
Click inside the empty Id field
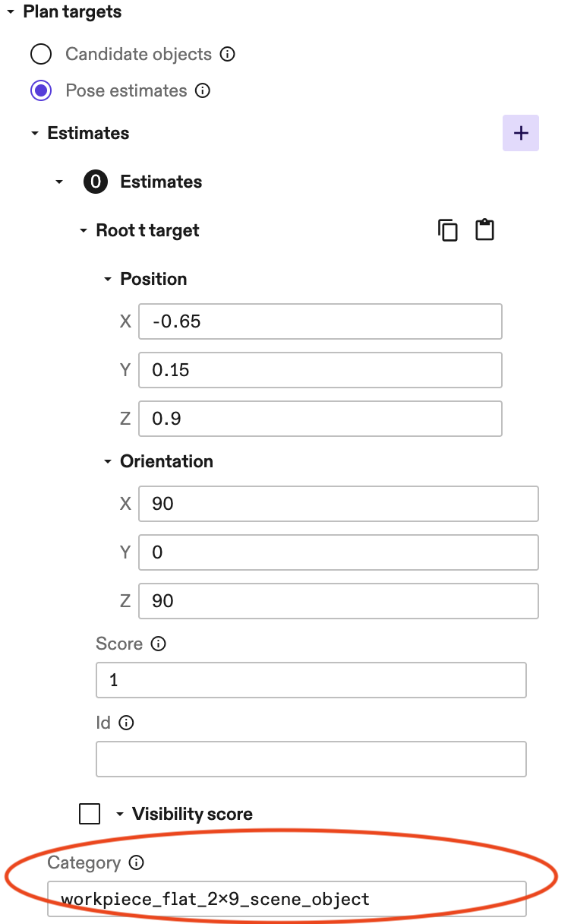coord(311,758)
